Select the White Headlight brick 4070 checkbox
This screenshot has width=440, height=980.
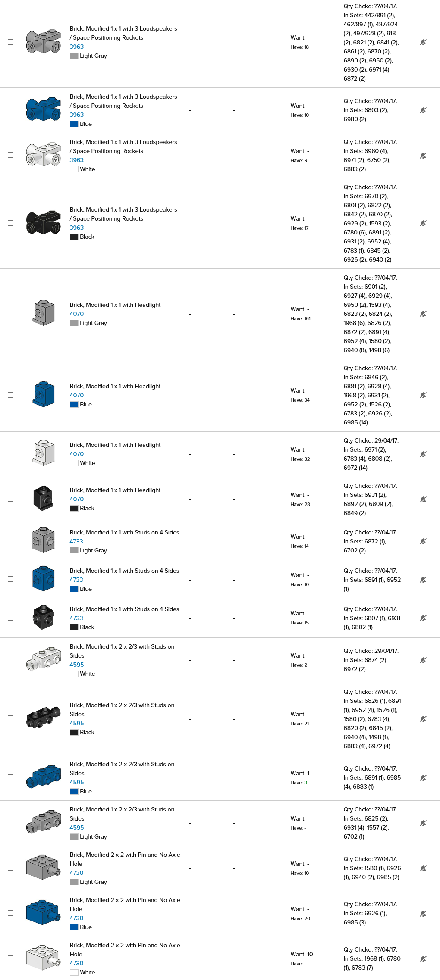pyautogui.click(x=11, y=454)
